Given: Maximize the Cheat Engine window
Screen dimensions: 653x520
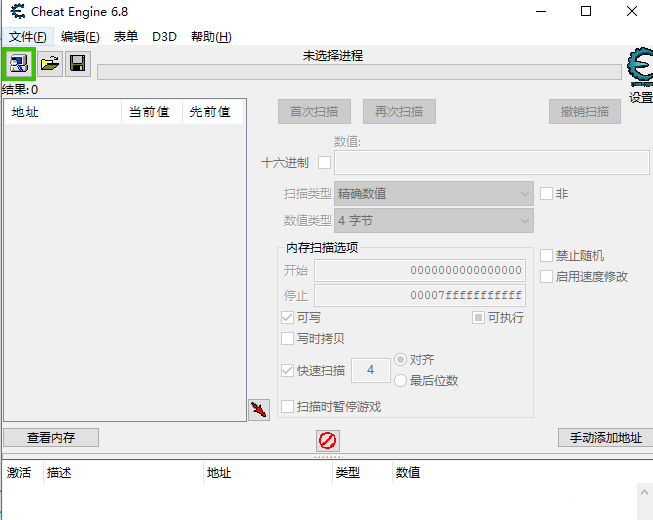Looking at the screenshot, I should tap(586, 11).
